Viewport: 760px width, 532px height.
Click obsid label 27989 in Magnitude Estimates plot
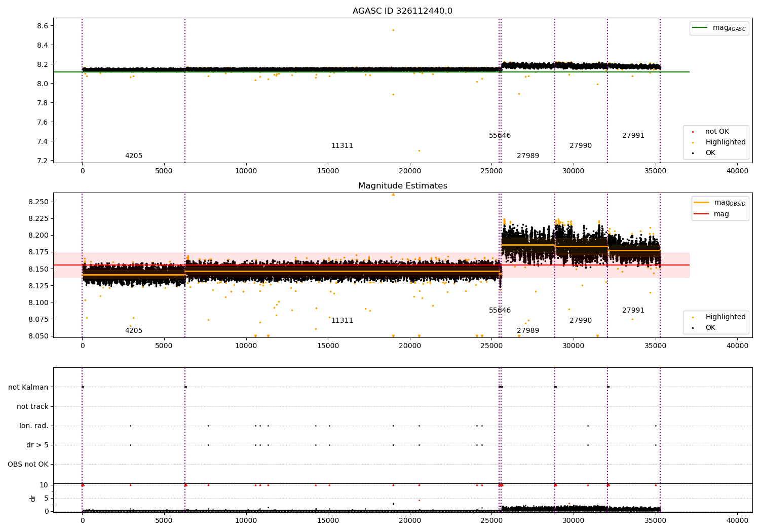coord(528,331)
